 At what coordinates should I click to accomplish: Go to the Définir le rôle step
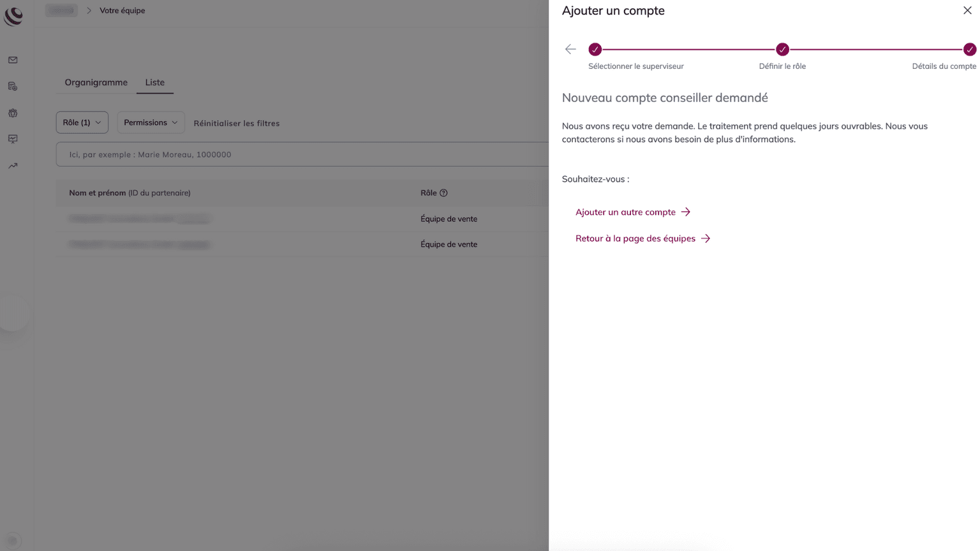point(782,49)
